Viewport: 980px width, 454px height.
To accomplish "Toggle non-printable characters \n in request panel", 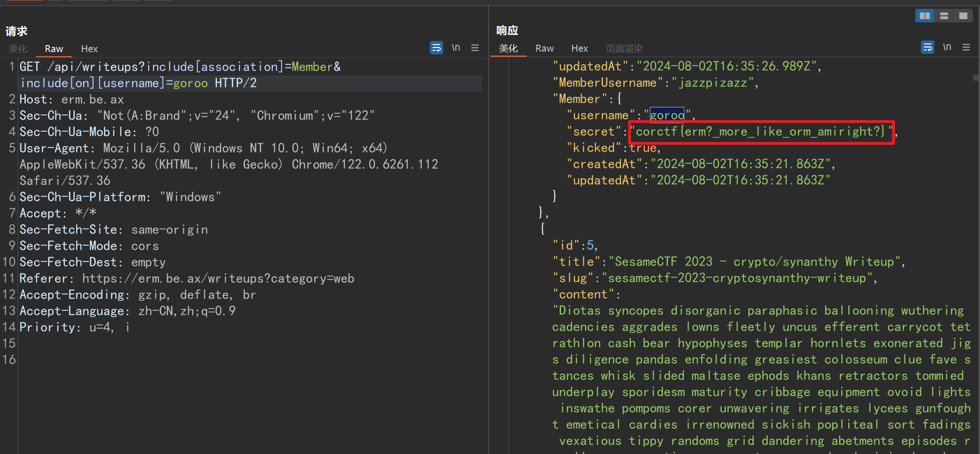I will click(456, 48).
